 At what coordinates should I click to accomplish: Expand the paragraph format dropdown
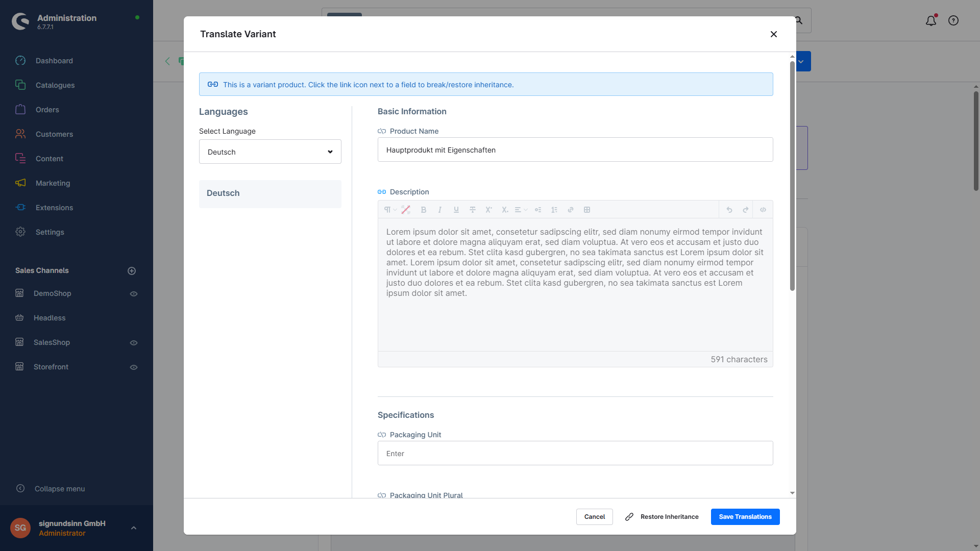[390, 210]
